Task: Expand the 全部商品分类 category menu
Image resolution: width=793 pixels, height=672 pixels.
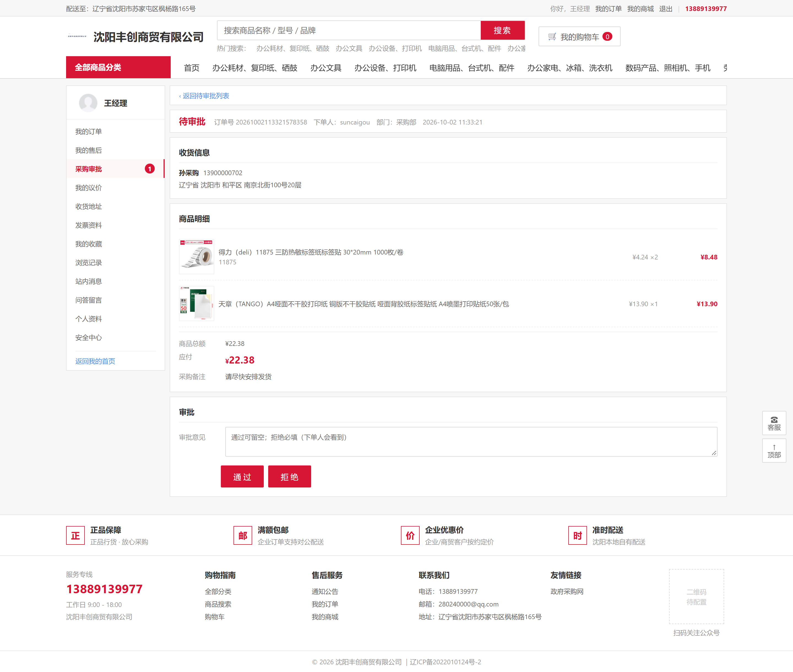Action: [118, 67]
